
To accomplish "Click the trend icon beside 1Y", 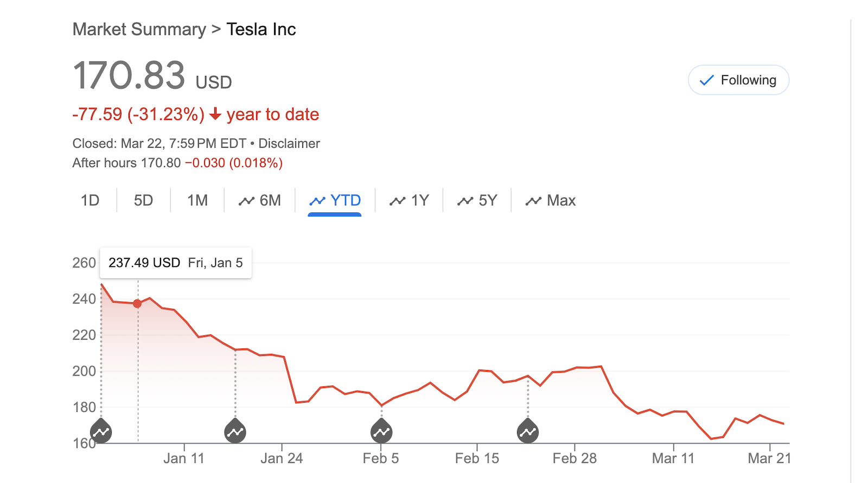I will point(397,201).
